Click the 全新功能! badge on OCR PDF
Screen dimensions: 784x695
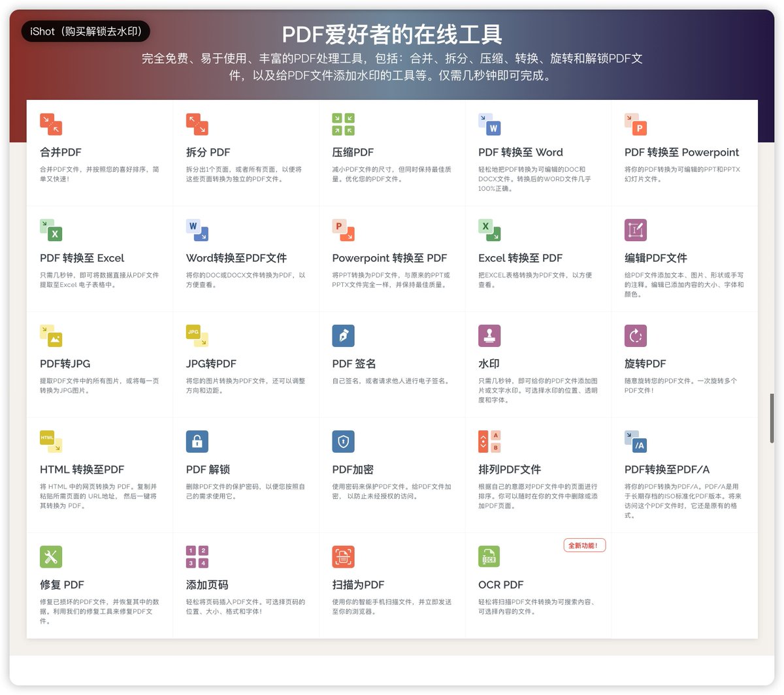[585, 545]
